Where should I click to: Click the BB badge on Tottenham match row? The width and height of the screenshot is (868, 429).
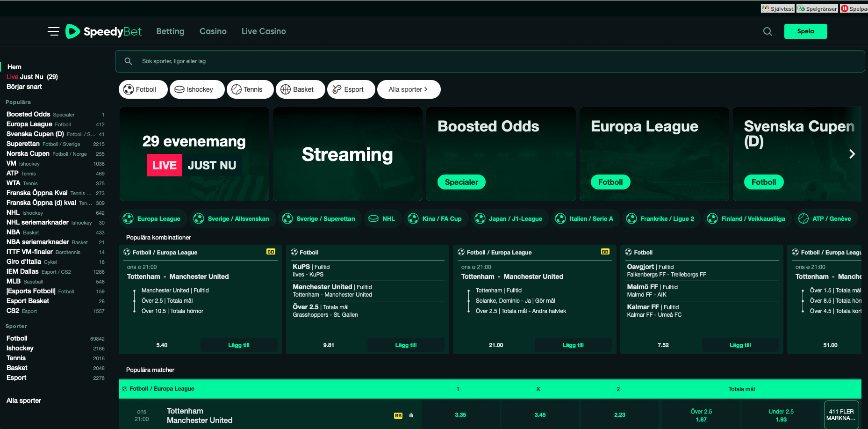point(398,415)
